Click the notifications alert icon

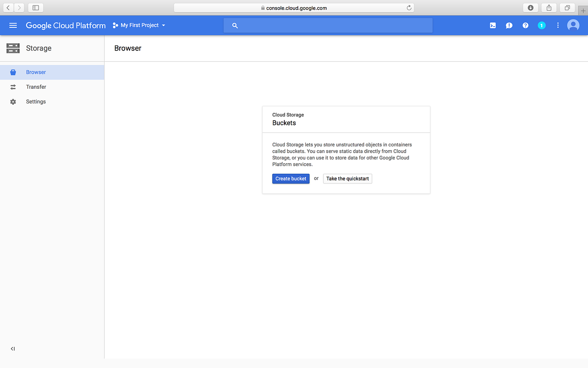(x=509, y=25)
